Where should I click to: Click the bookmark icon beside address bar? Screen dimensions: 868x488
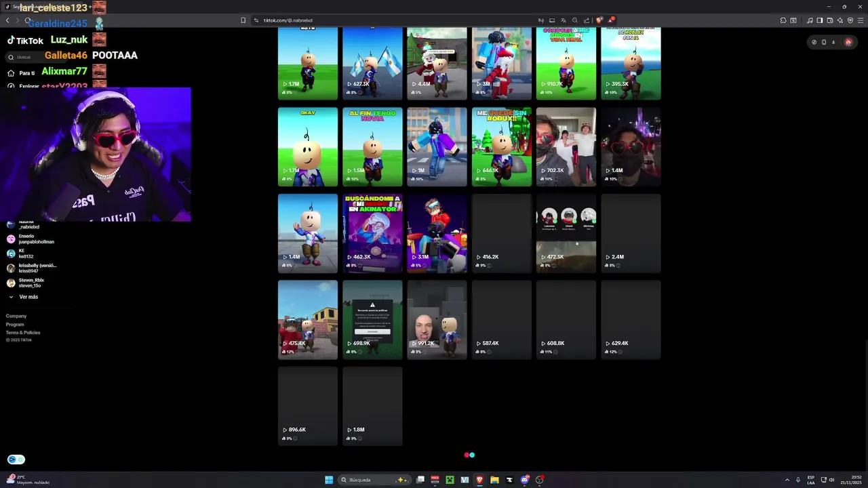243,20
